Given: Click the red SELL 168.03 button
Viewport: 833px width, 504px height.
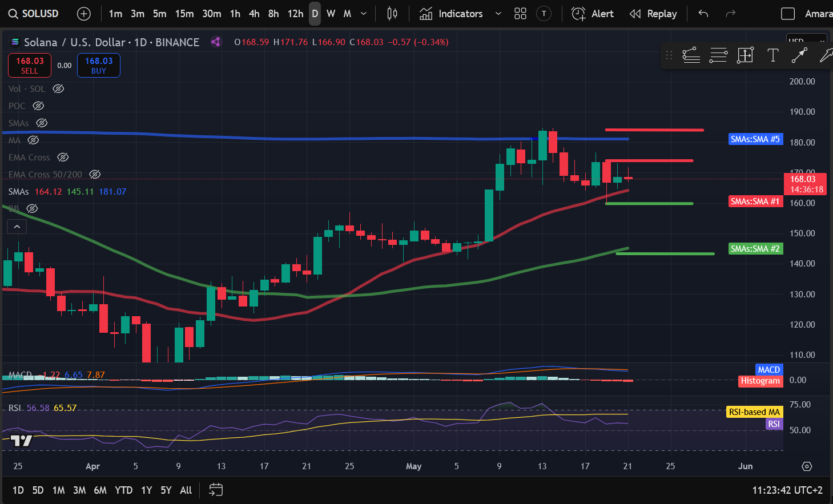Looking at the screenshot, I should [30, 66].
